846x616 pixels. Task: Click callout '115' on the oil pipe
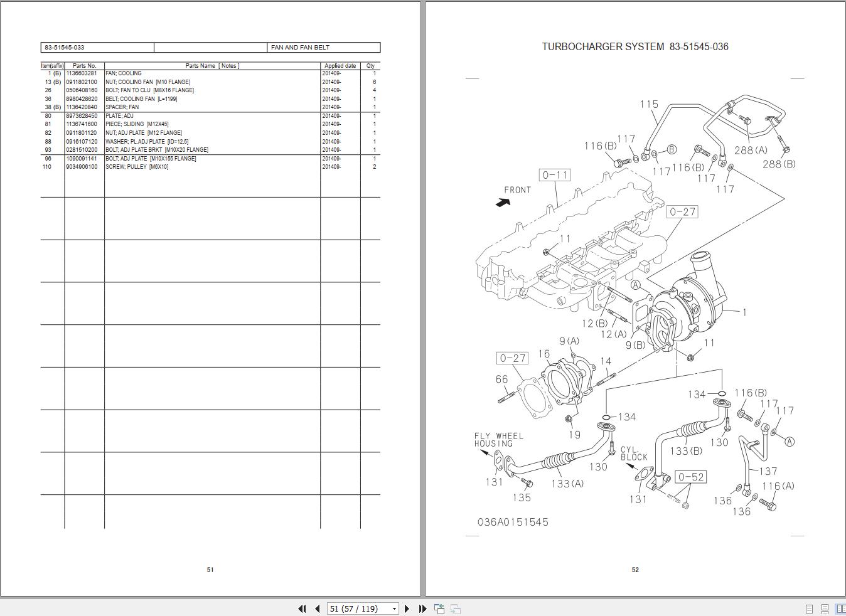tap(649, 104)
